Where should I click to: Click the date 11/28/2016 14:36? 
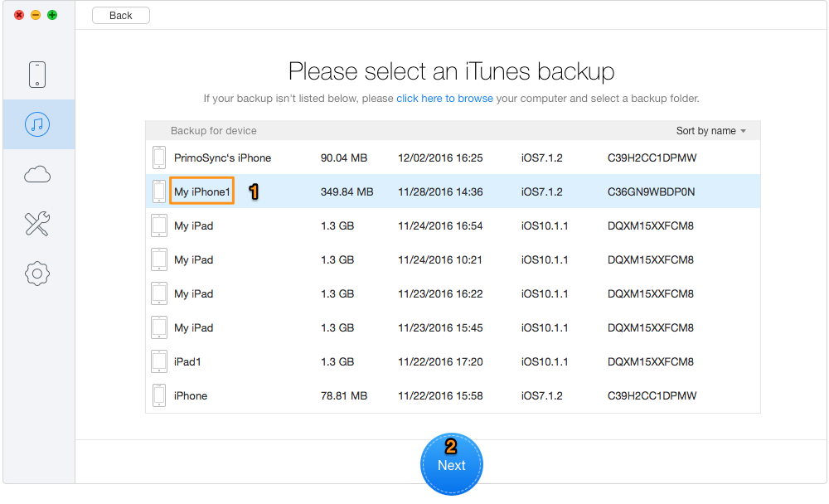(x=440, y=191)
